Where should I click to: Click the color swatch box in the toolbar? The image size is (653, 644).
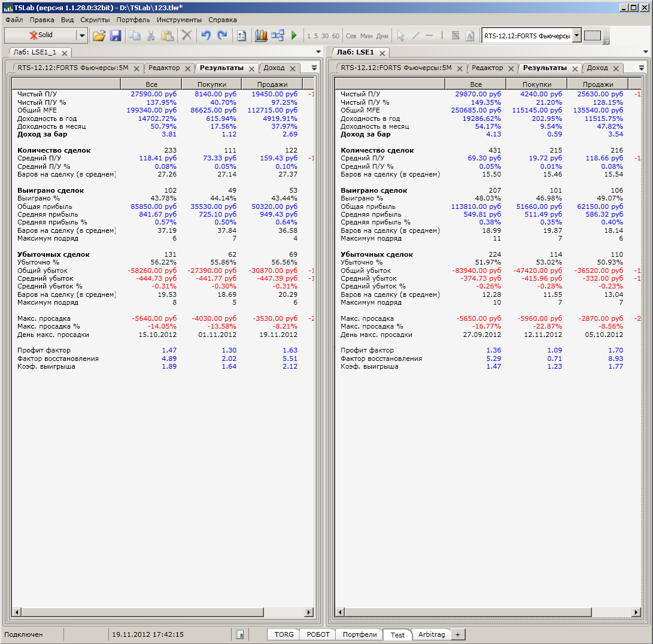592,36
